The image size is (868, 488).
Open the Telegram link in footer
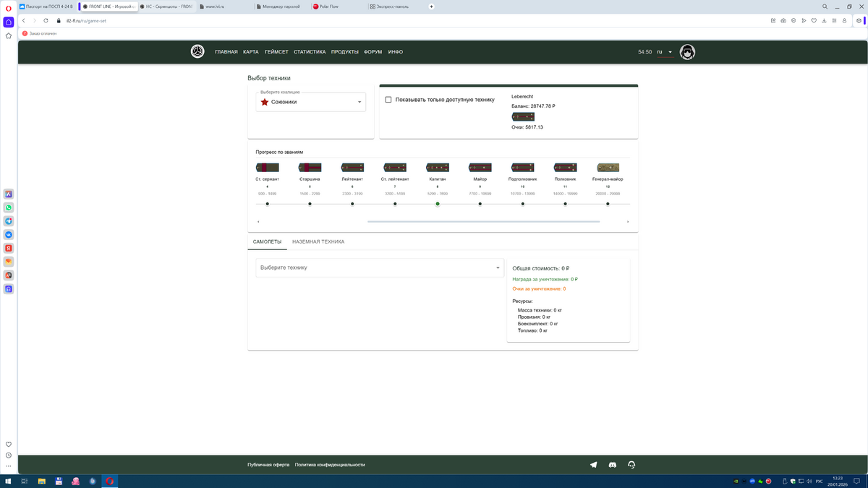click(x=594, y=465)
